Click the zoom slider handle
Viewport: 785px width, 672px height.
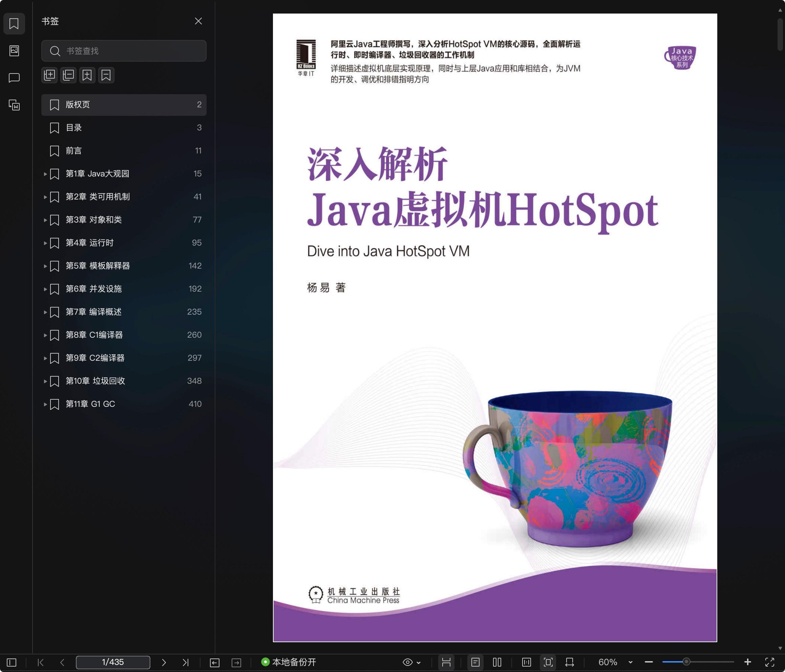tap(686, 662)
